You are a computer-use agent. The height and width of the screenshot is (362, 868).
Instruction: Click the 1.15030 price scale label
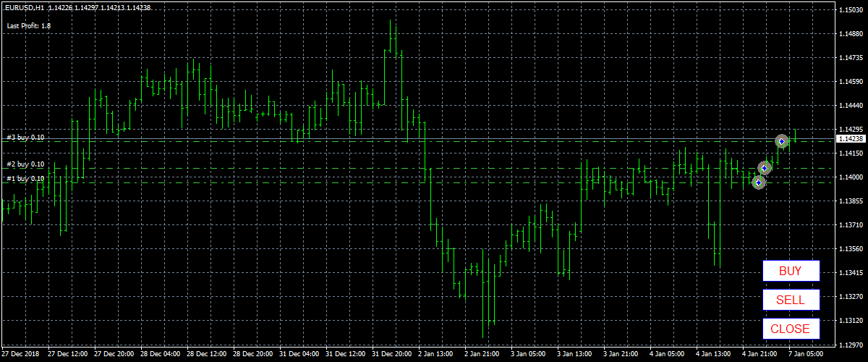(x=850, y=10)
